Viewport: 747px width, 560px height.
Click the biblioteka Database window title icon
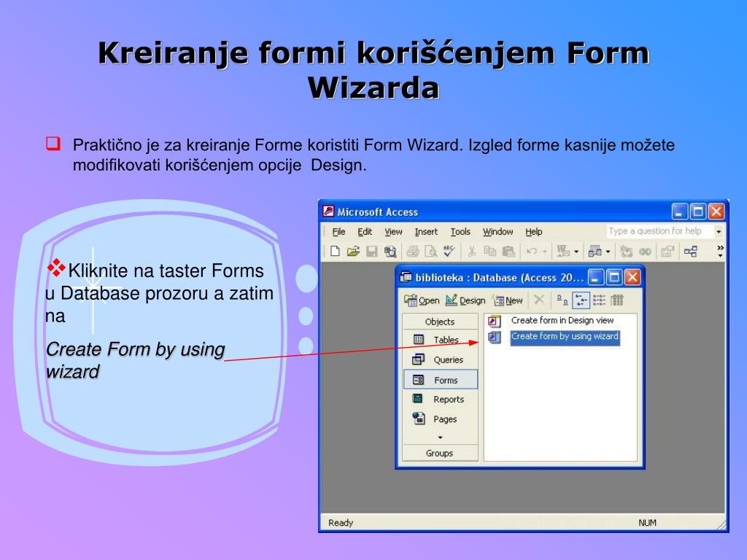click(406, 276)
